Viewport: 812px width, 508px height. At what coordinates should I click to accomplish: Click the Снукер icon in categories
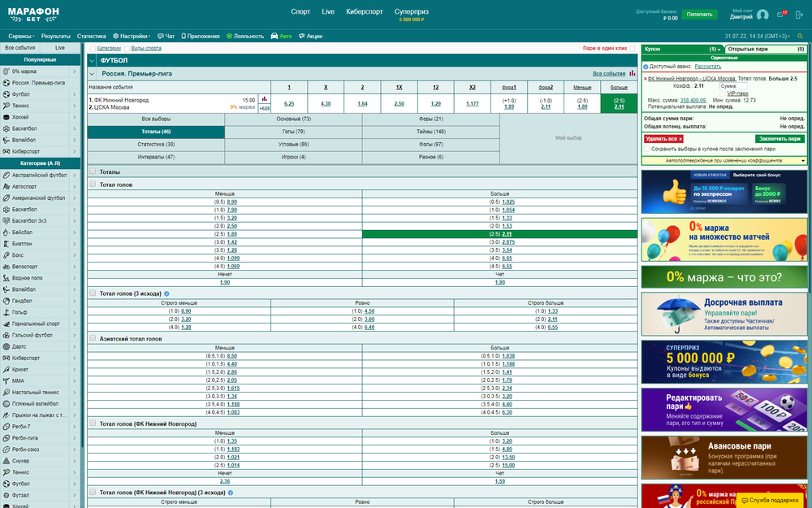[6, 461]
